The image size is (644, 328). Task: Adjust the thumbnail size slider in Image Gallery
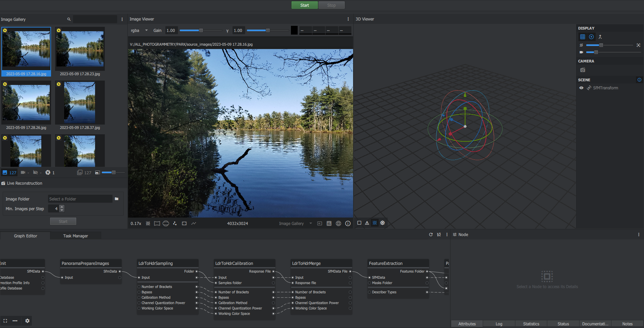(113, 173)
